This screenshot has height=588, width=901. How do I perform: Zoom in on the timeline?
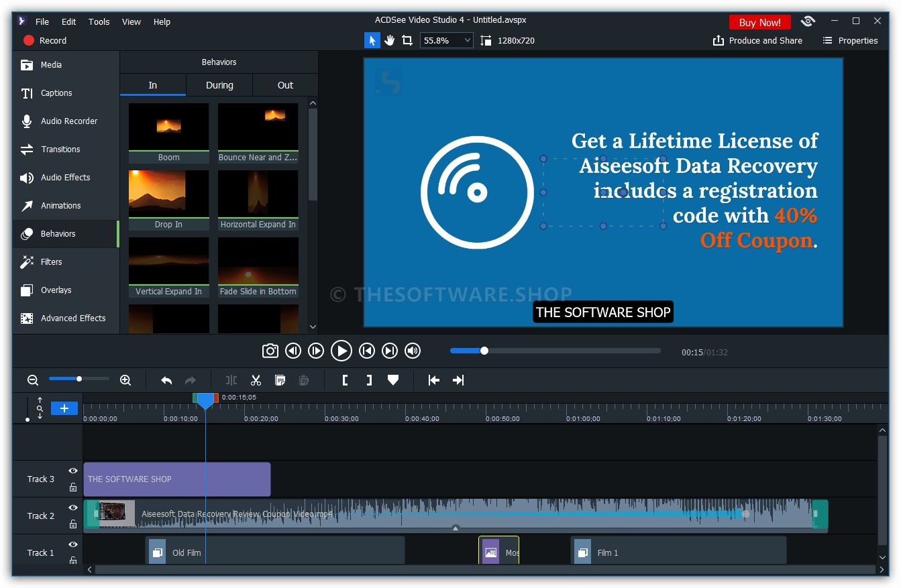125,380
